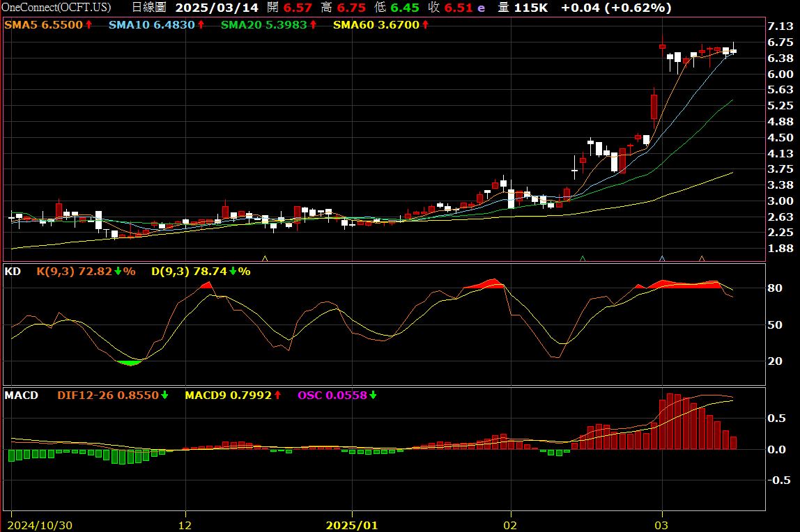Click the red up arrow beside SMA5

(89, 25)
